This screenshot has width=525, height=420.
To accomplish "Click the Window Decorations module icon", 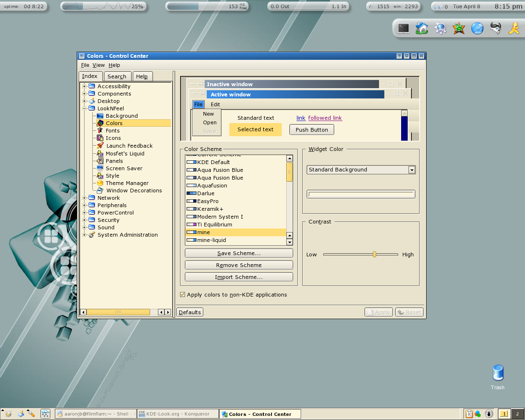I will pos(100,190).
